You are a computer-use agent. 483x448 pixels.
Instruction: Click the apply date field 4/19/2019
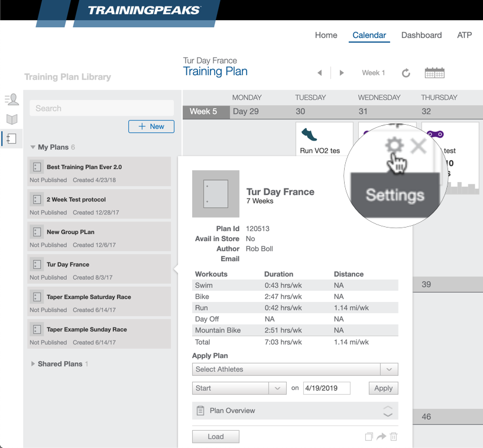tap(326, 388)
